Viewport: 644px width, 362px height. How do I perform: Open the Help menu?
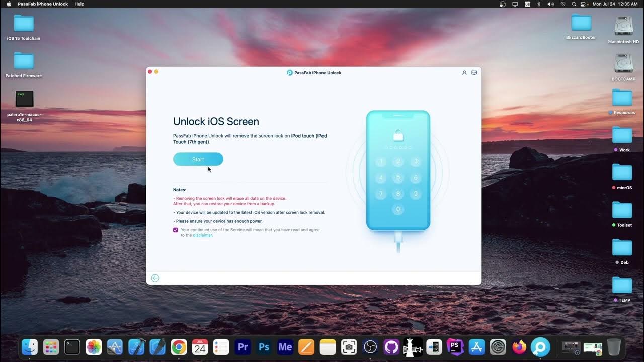point(79,4)
